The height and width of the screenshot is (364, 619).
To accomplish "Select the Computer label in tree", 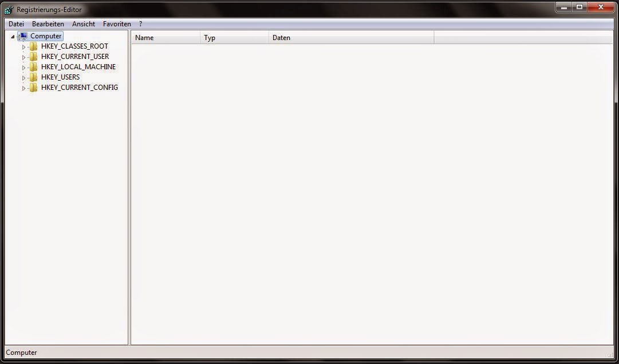I will [46, 36].
